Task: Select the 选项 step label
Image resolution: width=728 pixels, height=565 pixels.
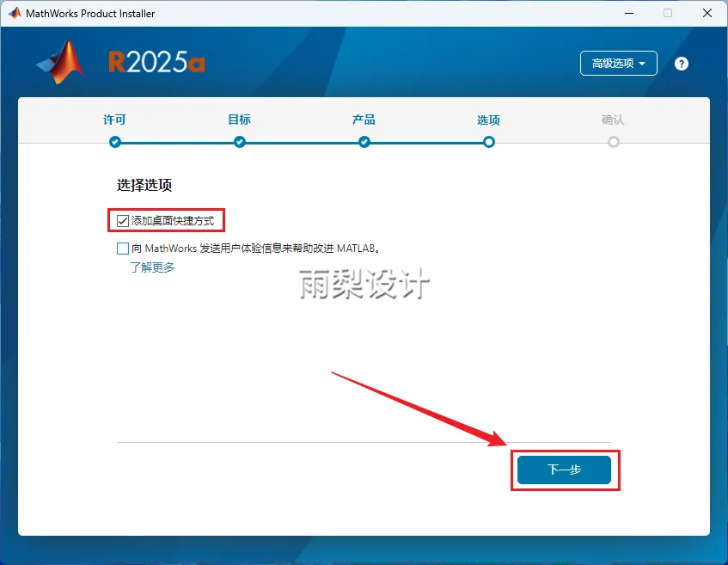Action: coord(488,120)
